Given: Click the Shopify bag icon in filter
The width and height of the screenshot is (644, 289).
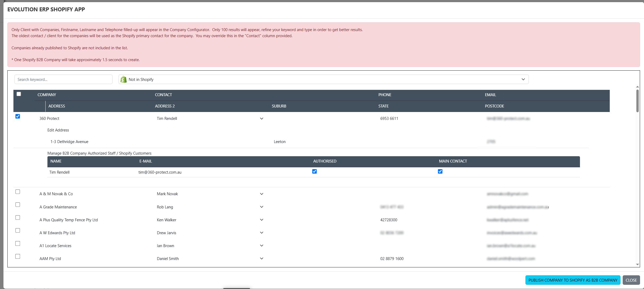Looking at the screenshot, I should tap(123, 79).
